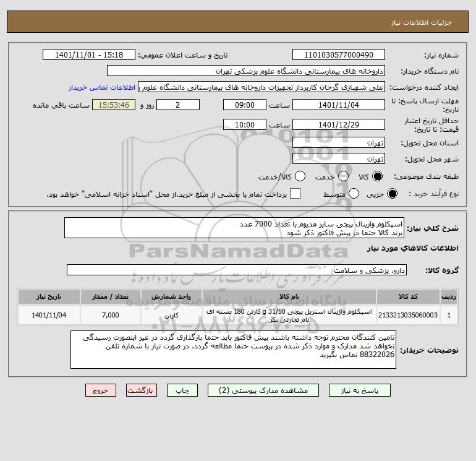This screenshot has height=461, width=476.
Task: Click the کد کالا column header
Action: [x=408, y=296]
